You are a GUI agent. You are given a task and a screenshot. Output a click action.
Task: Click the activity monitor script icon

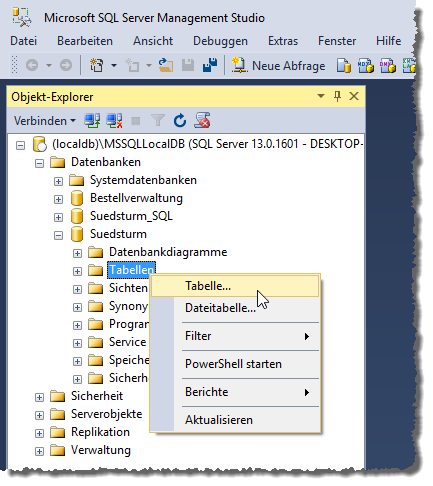tap(202, 120)
